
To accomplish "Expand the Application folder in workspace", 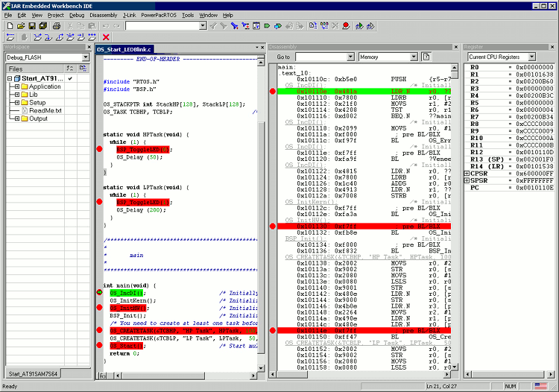I will [16, 86].
